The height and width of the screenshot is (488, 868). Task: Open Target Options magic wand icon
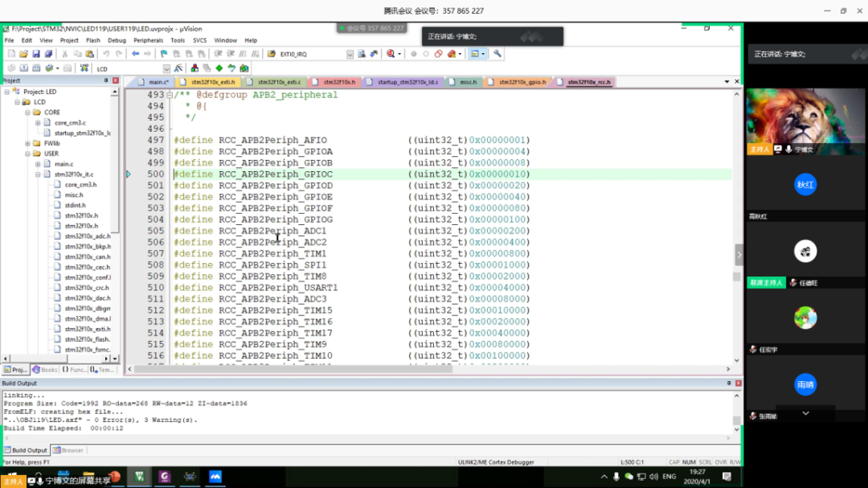178,68
